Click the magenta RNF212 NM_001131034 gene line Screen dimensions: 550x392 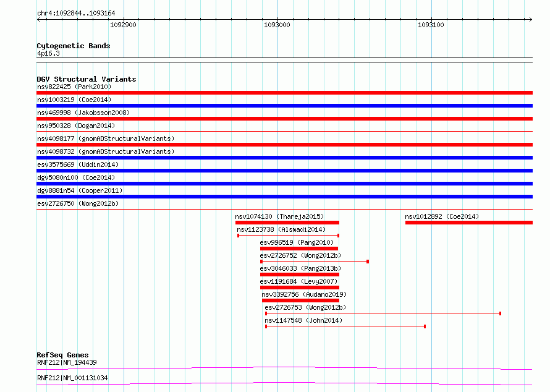pyautogui.click(x=284, y=383)
